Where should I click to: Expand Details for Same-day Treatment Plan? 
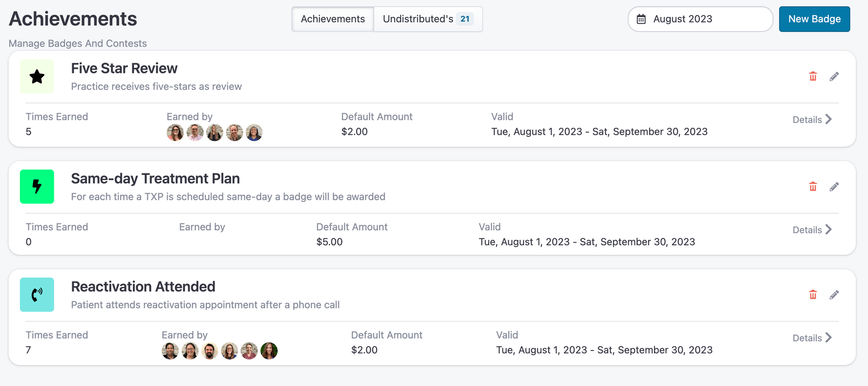(812, 230)
